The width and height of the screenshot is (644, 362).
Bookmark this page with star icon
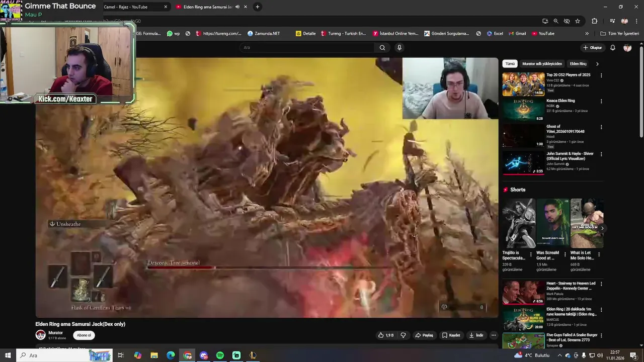578,21
